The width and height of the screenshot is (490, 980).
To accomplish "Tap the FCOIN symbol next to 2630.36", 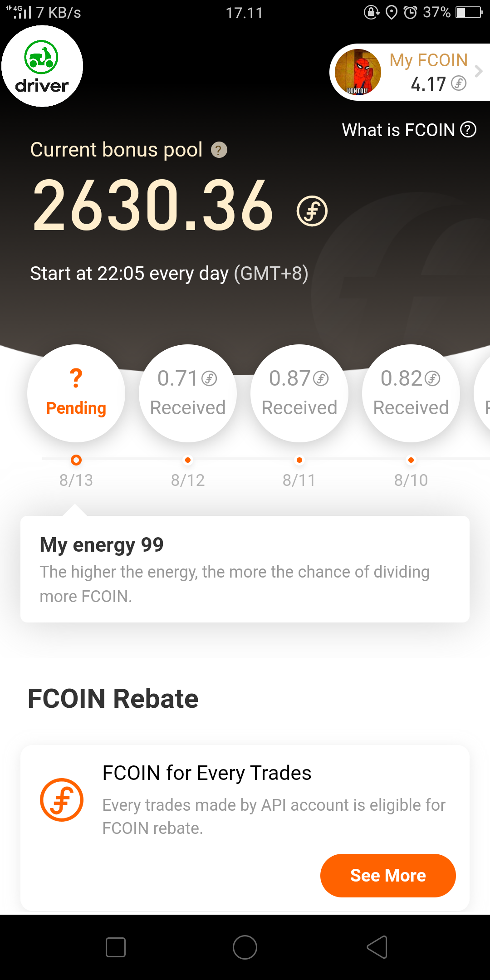I will point(312,211).
